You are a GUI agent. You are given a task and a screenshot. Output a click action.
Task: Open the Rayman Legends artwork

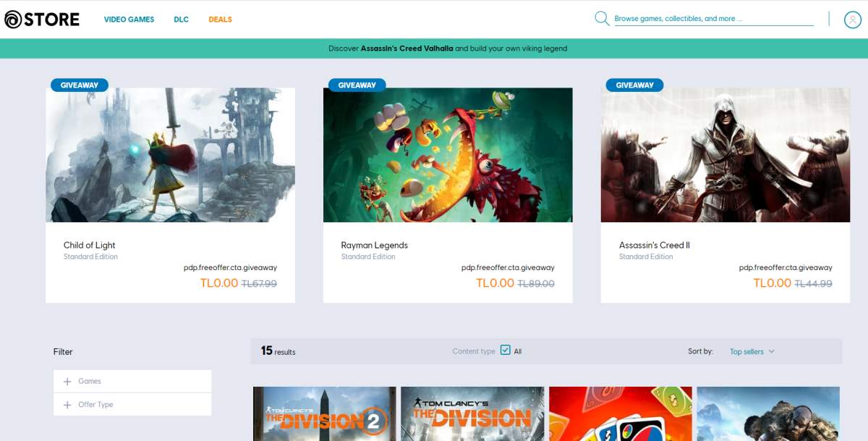tap(448, 155)
